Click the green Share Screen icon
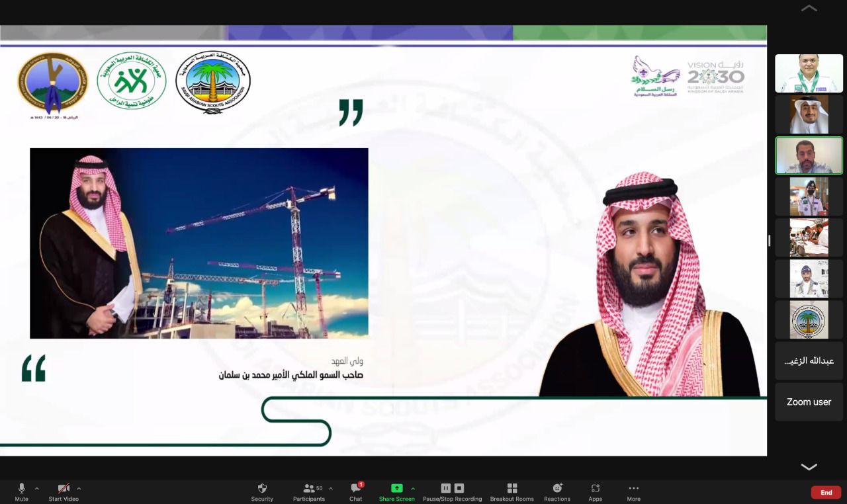The width and height of the screenshot is (847, 504). [x=396, y=489]
